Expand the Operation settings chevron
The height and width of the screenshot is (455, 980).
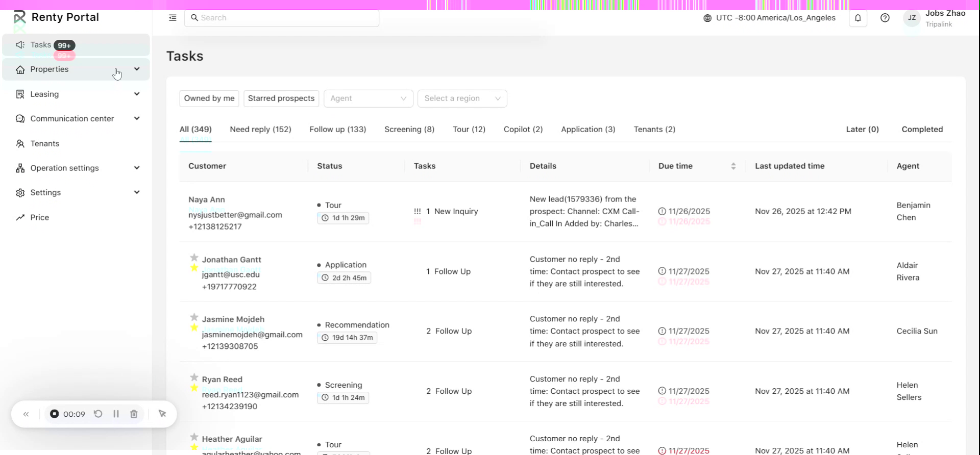[137, 168]
